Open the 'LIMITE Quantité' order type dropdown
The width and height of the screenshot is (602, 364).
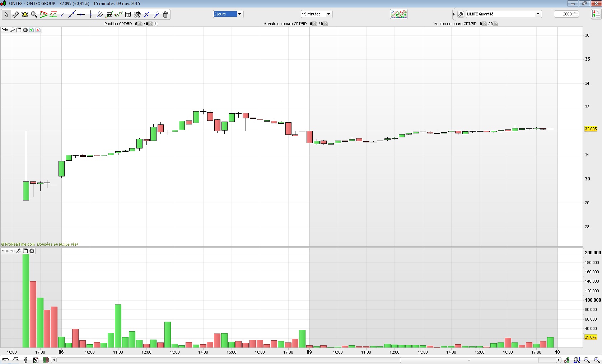coord(504,14)
